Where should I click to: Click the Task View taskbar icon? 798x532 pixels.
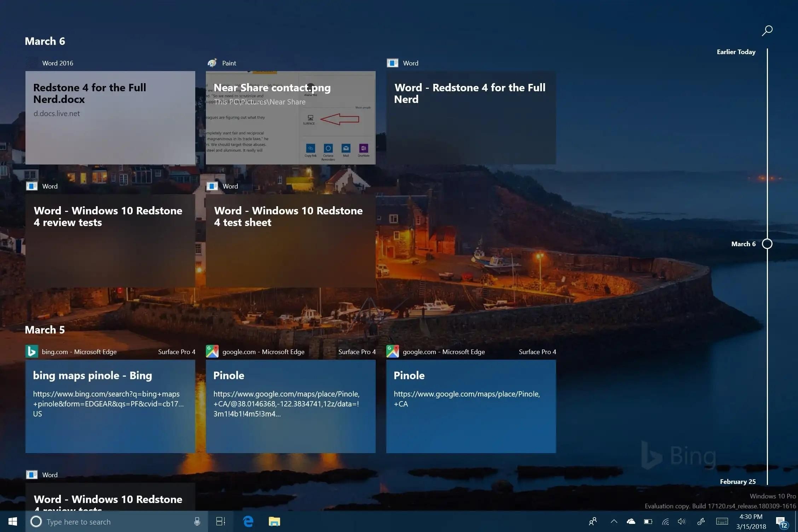[221, 521]
